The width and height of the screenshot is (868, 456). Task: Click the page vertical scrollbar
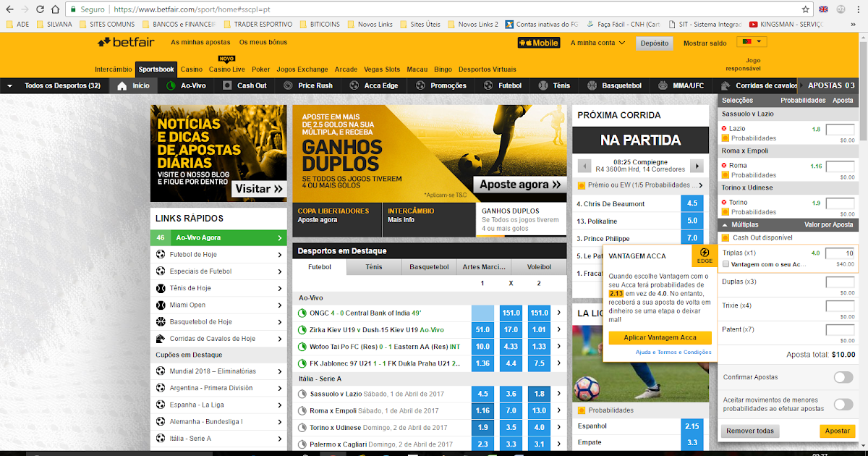tap(863, 239)
